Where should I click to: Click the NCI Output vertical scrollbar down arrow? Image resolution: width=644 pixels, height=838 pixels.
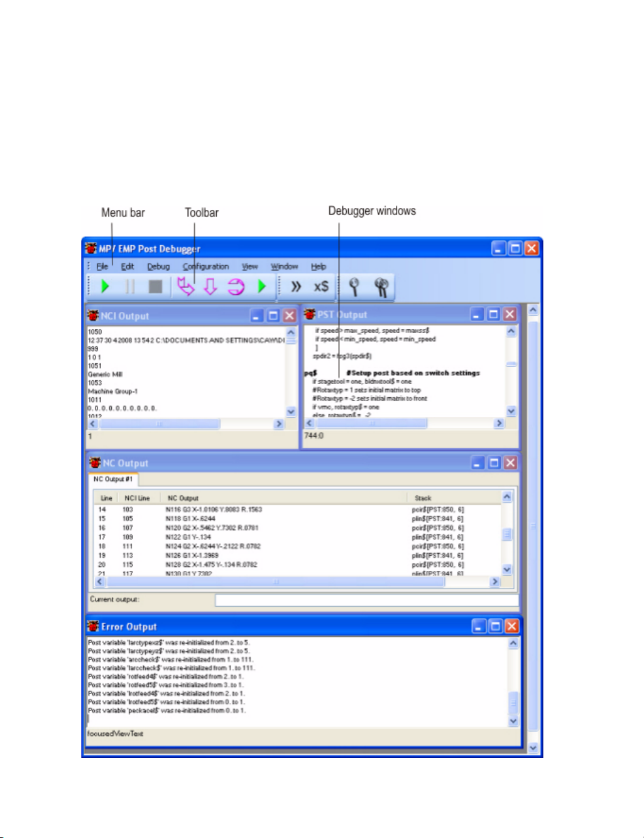coord(291,412)
